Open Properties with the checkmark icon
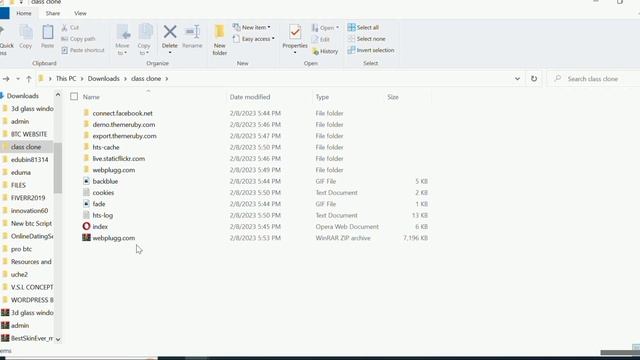640x360 pixels. point(295,32)
